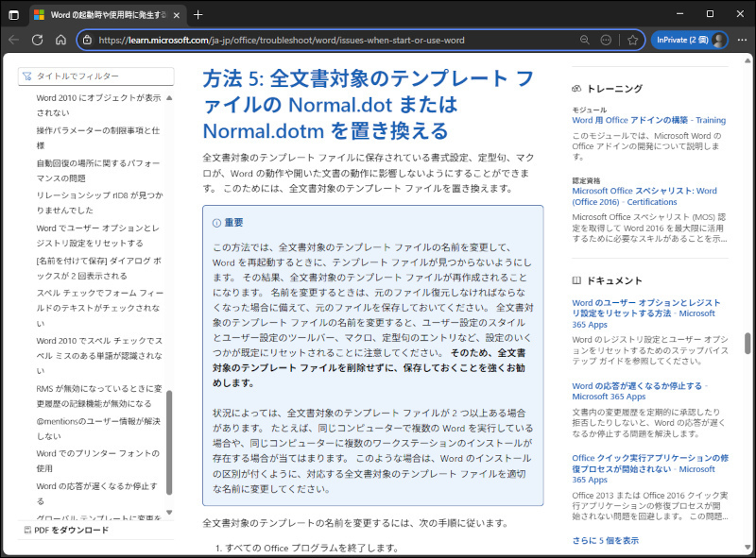
Task: Open RMS が無効になっているとき article
Action: (98, 397)
